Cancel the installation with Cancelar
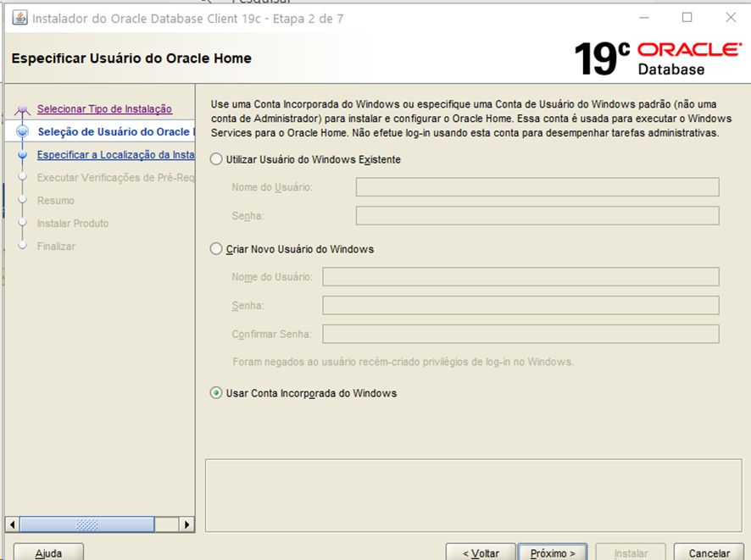Screen dimensions: 751x560 pyautogui.click(x=709, y=553)
